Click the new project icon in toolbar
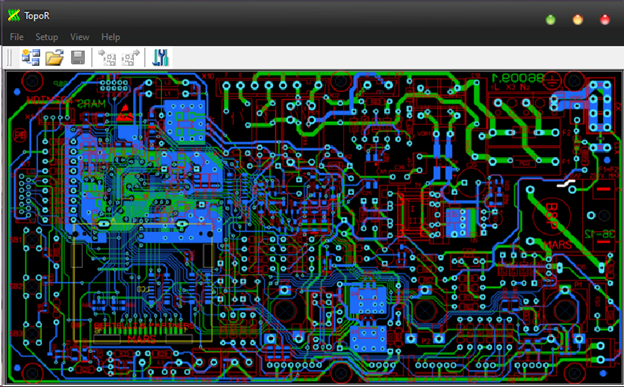 tap(31, 57)
